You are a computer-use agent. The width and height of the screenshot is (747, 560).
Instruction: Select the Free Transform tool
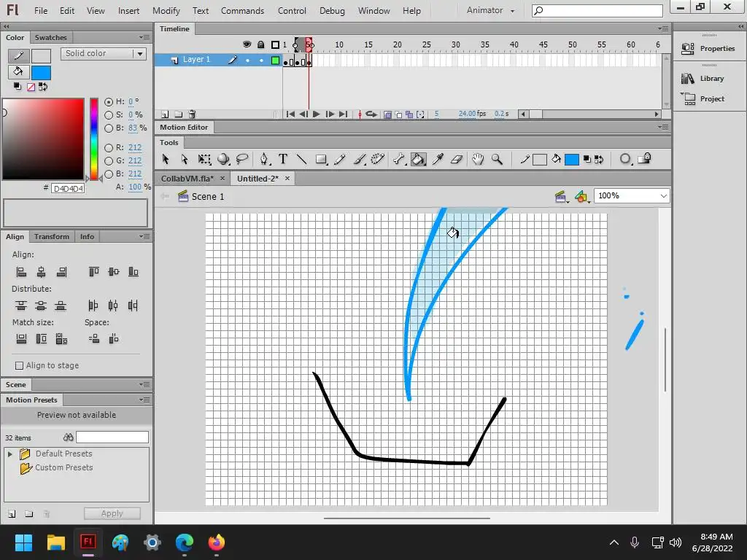click(x=204, y=159)
